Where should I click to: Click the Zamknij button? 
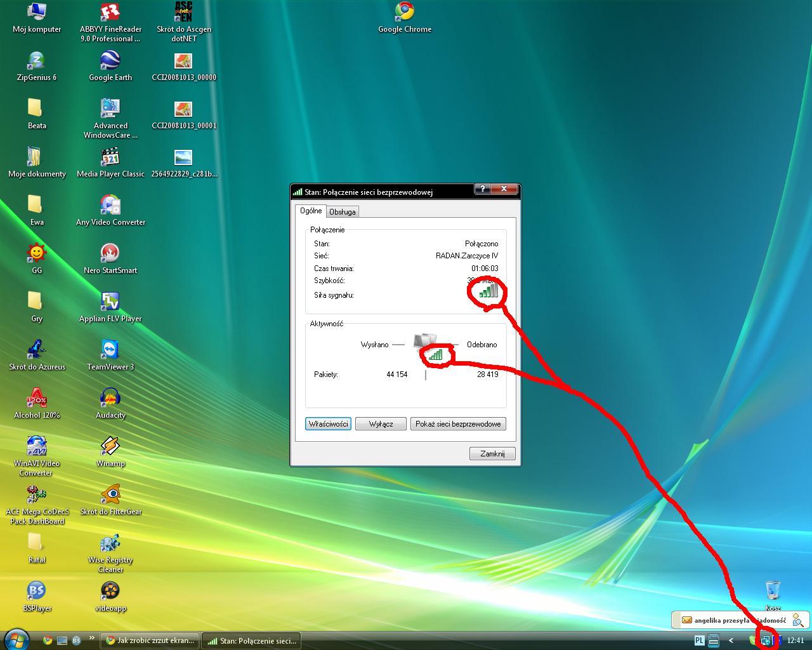click(x=492, y=453)
